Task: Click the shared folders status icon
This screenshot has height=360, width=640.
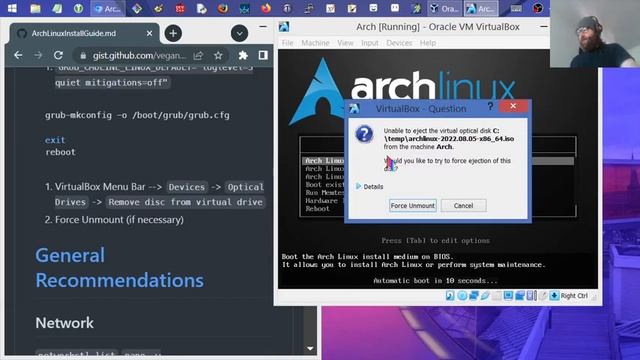Action: click(x=496, y=296)
